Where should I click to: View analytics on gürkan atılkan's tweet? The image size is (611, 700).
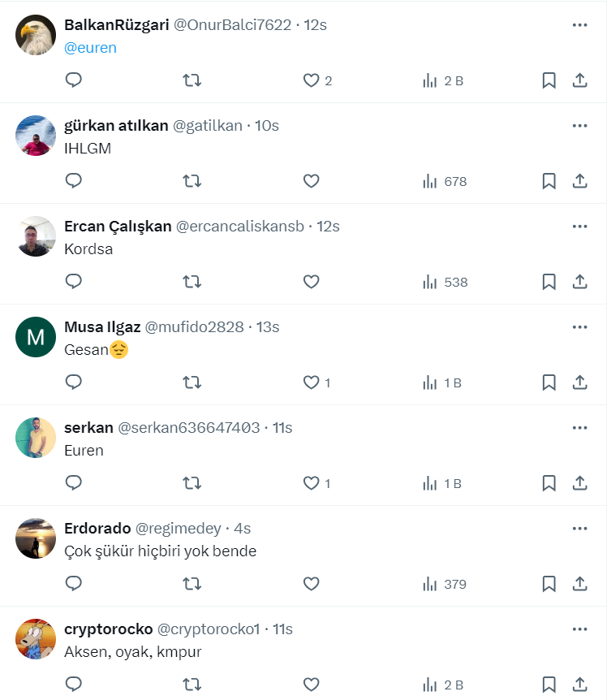[445, 181]
